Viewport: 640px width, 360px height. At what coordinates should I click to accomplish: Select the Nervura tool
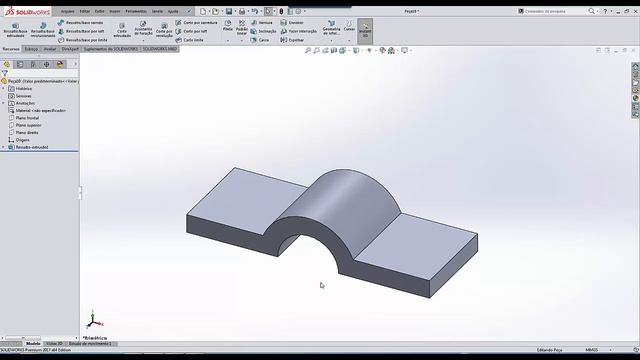click(x=262, y=23)
